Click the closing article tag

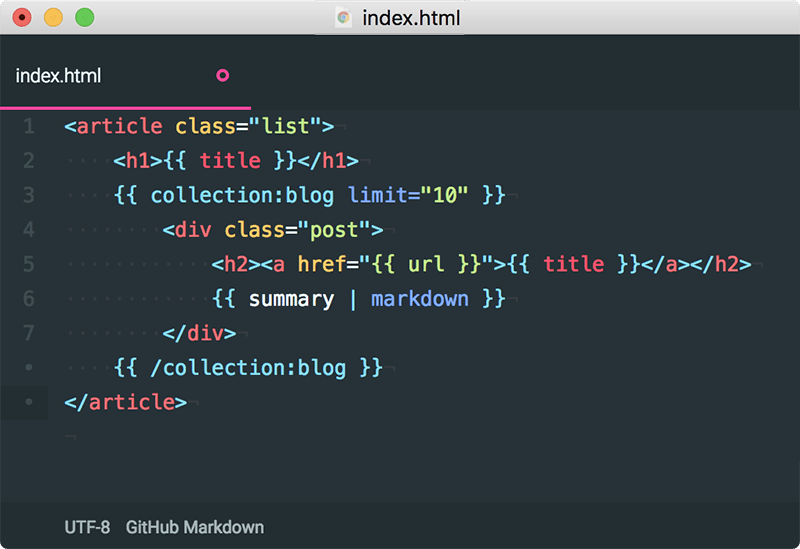[126, 402]
